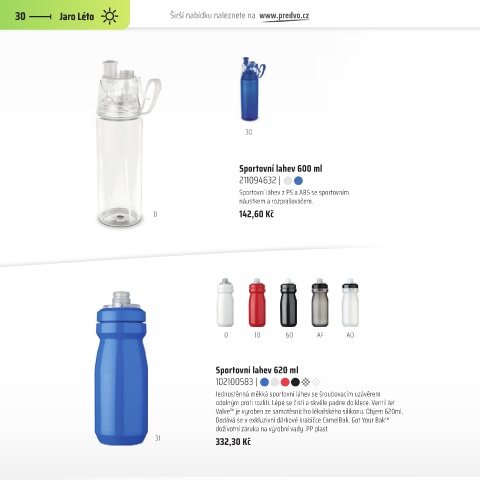Click the Sportovní lahev 600 ml title
This screenshot has height=480, width=480.
pos(281,168)
